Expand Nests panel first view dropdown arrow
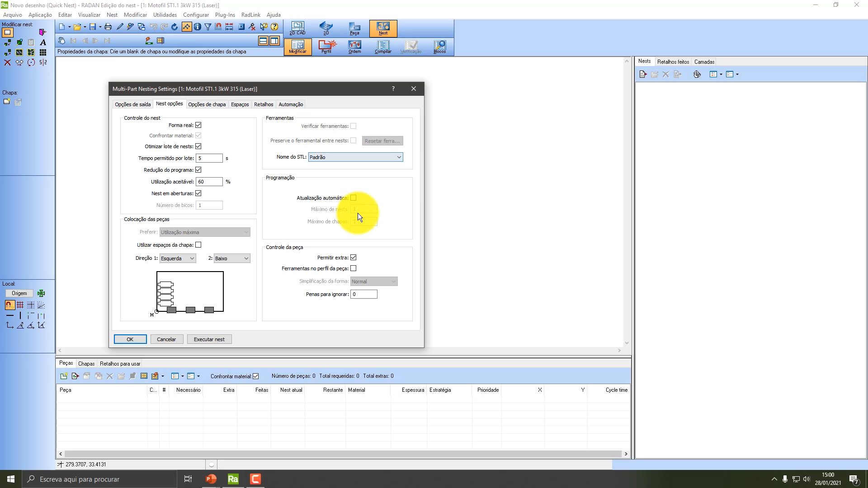868x488 pixels. 721,75
